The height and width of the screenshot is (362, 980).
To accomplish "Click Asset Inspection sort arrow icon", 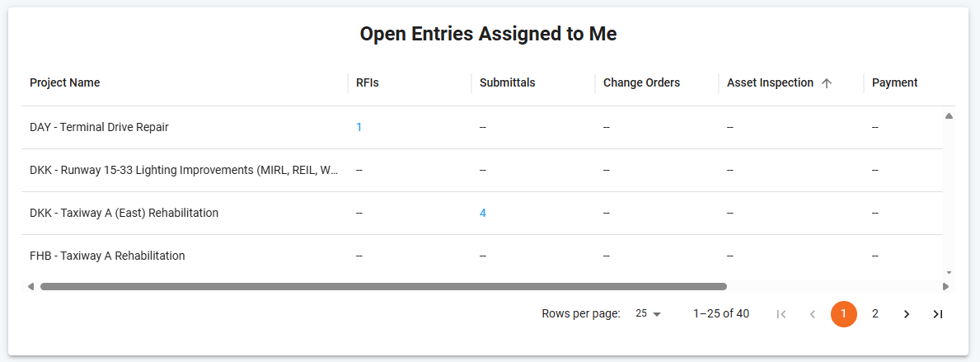I will (x=827, y=83).
